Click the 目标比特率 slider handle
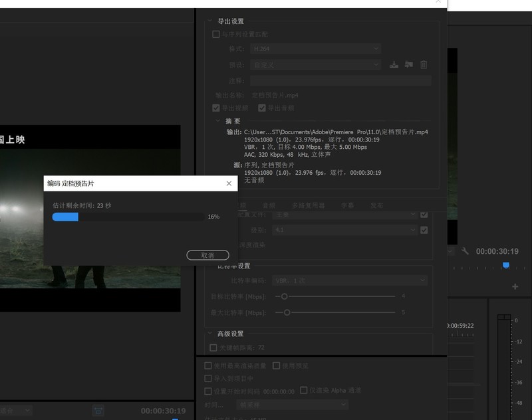This screenshot has height=420, width=532. (284, 296)
